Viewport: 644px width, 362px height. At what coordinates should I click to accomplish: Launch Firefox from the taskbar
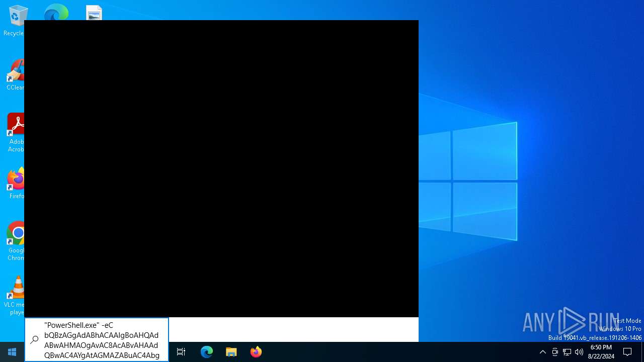tap(256, 352)
